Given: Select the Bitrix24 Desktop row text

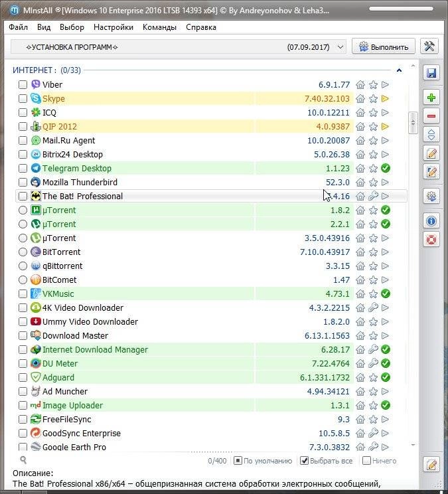Looking at the screenshot, I should click(72, 154).
